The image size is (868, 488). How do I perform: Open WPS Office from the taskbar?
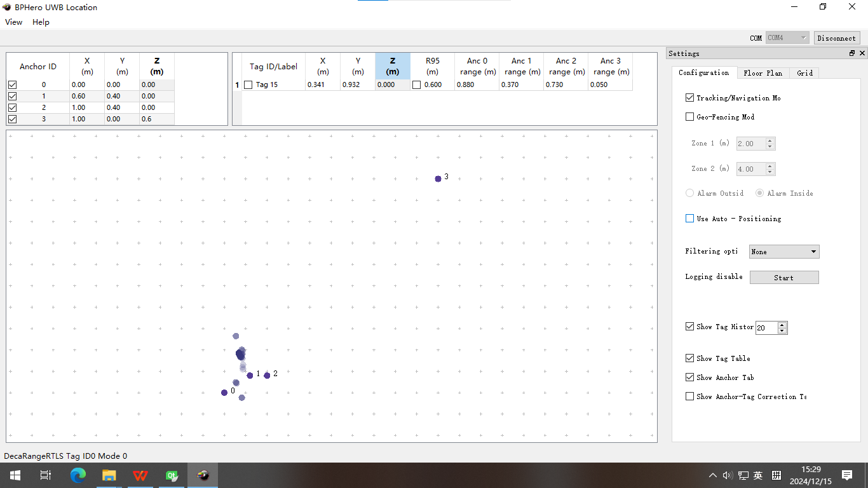(140, 475)
